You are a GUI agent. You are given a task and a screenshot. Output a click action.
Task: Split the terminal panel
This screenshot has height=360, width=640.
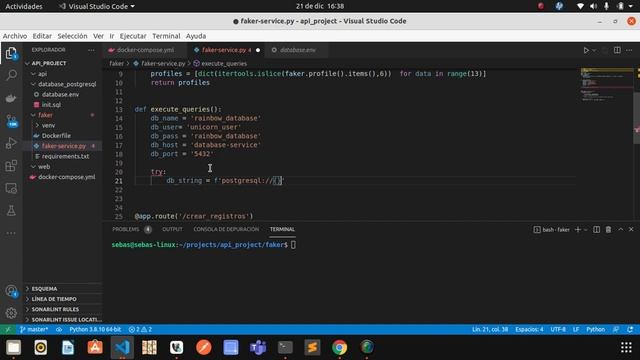point(596,229)
